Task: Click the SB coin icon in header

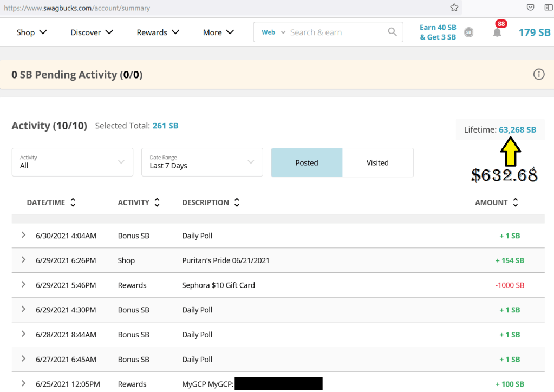Action: click(x=469, y=32)
